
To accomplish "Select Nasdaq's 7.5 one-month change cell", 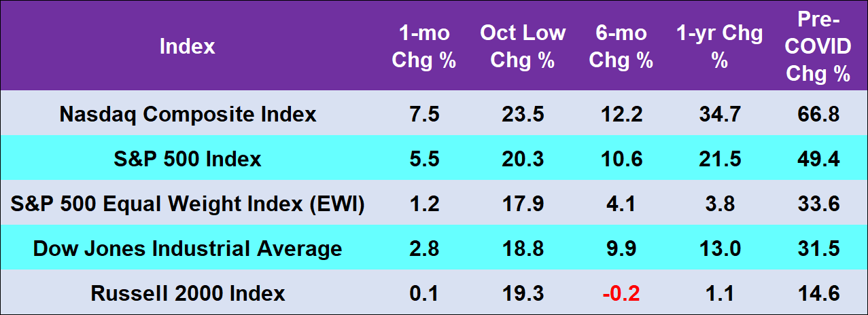I will (x=423, y=114).
